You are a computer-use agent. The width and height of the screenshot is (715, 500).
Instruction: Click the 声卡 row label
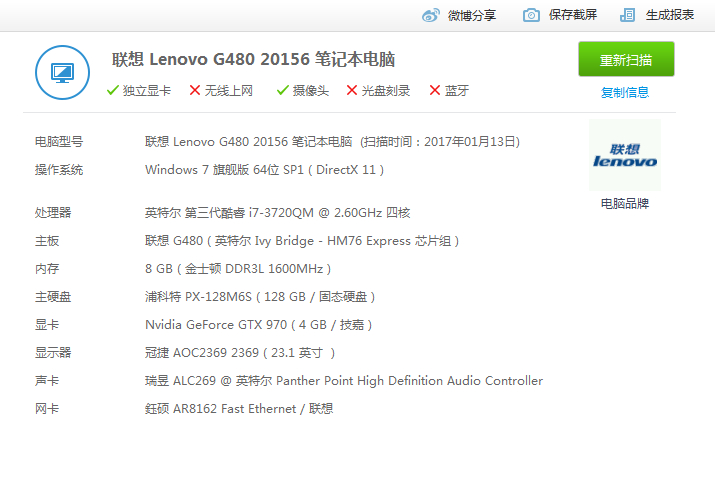tap(47, 381)
